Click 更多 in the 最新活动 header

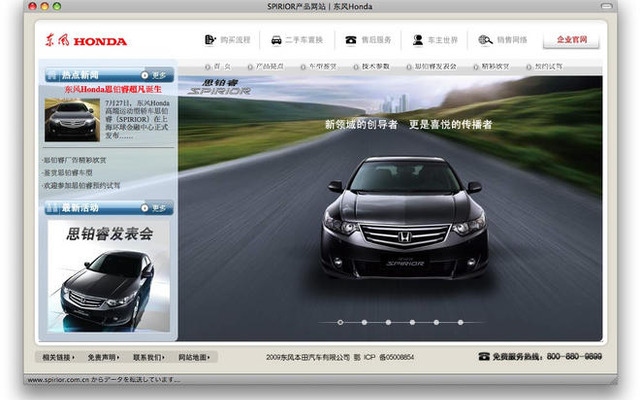pyautogui.click(x=154, y=208)
